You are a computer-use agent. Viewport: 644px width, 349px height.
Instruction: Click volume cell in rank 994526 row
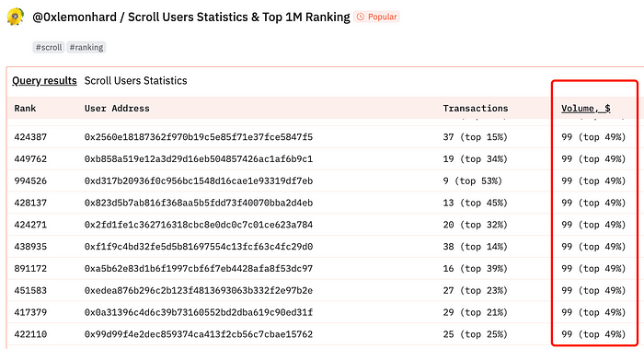pyautogui.click(x=593, y=180)
